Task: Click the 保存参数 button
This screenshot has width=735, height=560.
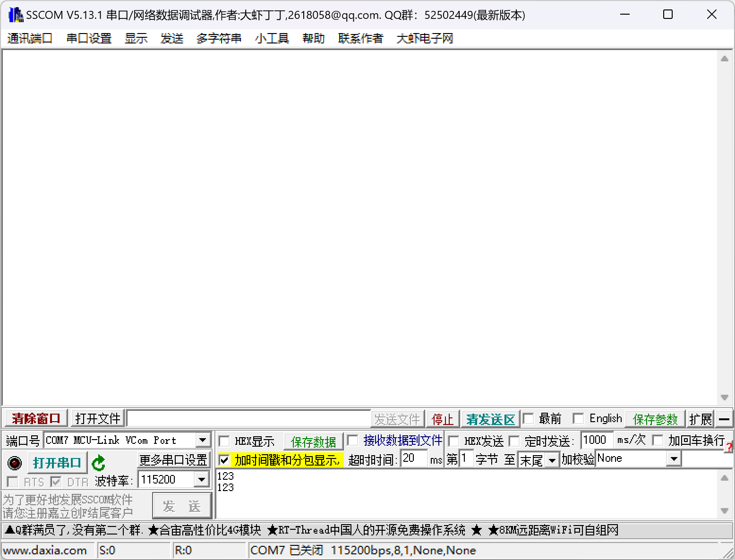Action: pyautogui.click(x=655, y=419)
